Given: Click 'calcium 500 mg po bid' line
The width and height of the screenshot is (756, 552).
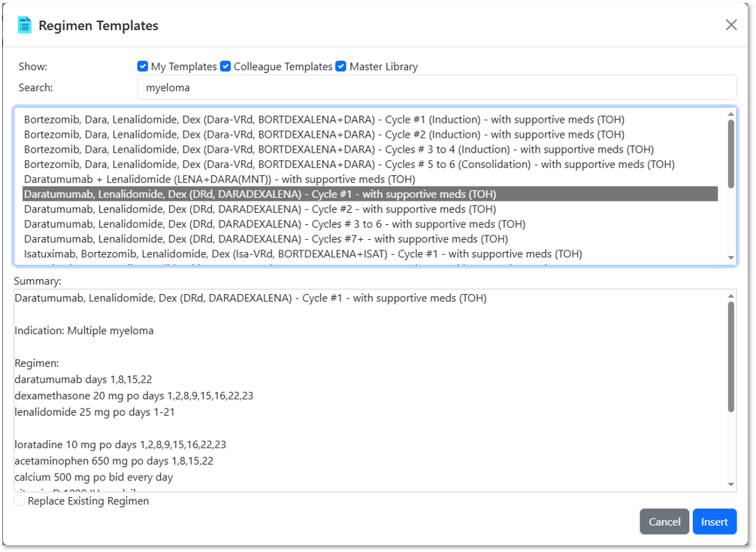Looking at the screenshot, I should 93,478.
